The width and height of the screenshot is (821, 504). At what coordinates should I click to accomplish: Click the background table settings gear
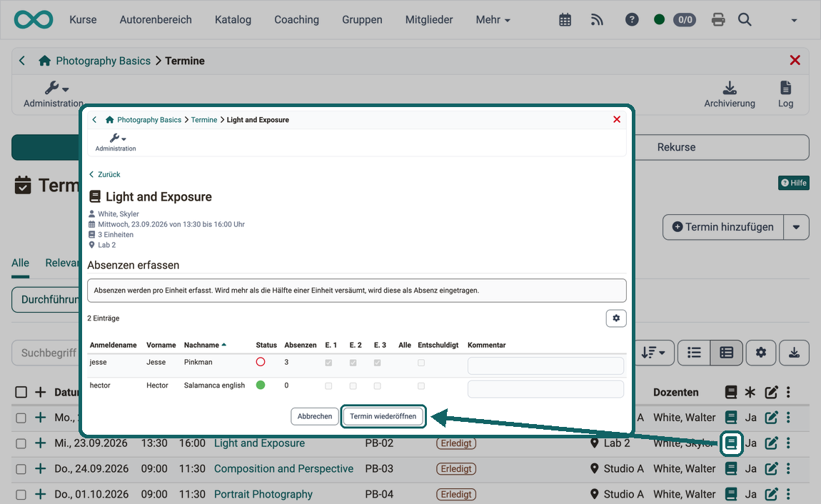(x=761, y=353)
